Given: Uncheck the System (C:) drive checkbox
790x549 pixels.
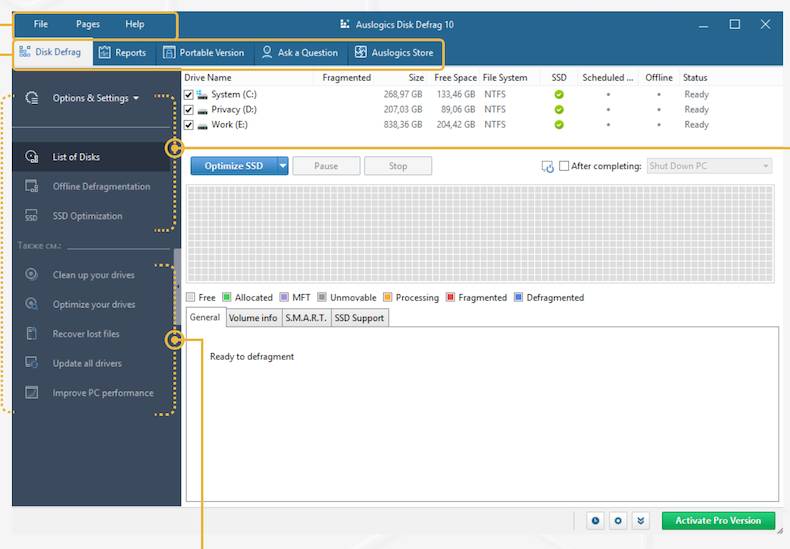Looking at the screenshot, I should [x=189, y=95].
